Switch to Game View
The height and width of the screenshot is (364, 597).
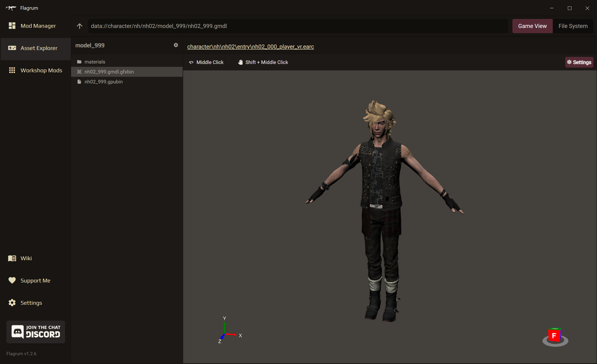pos(532,26)
